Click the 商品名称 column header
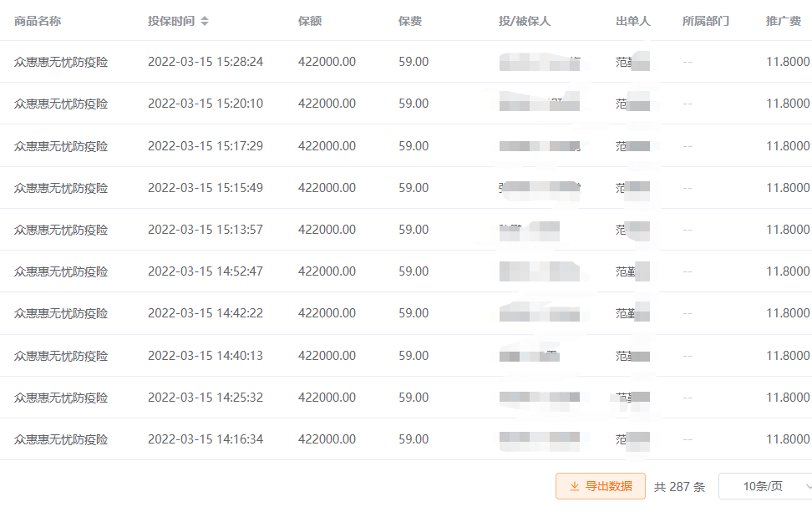Screen dimensions: 812x512 coord(38,21)
